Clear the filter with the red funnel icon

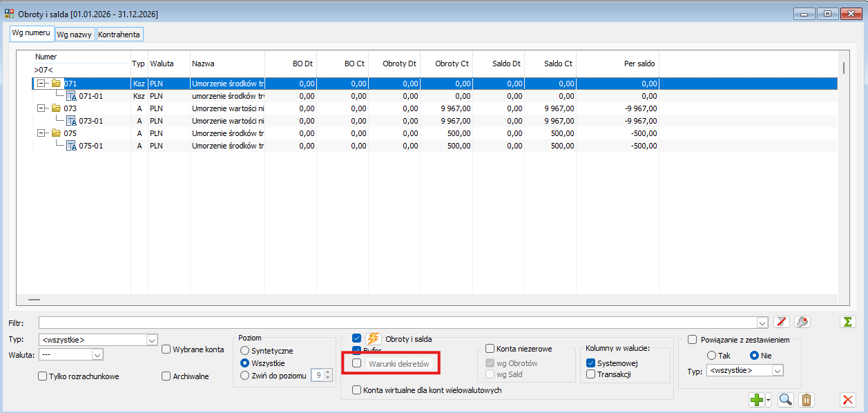coord(782,322)
